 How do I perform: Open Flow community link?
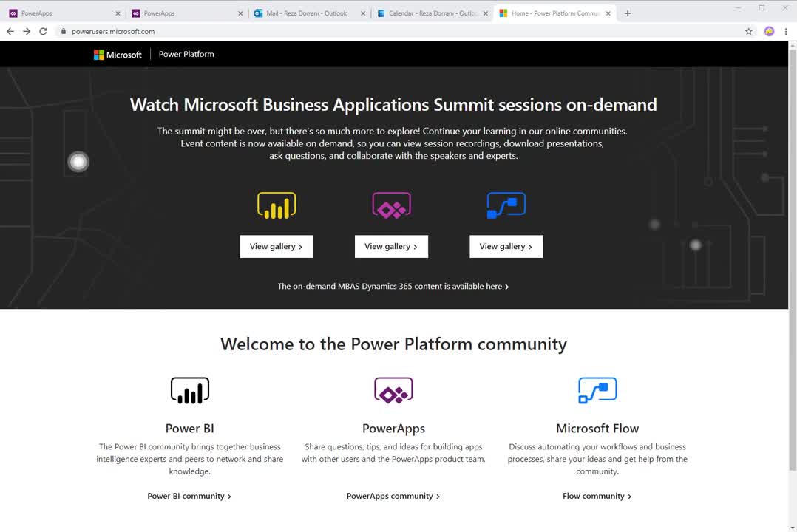point(597,496)
